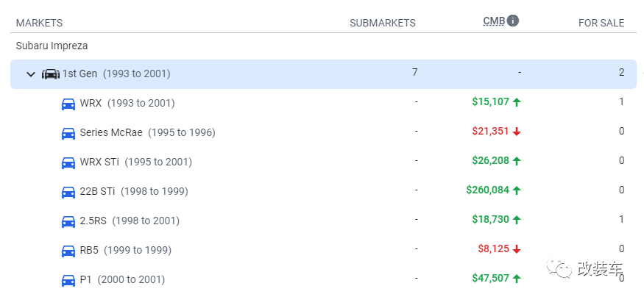Collapse the 1st Gen chevron
Viewport: 644px width, 297px height.
31,74
